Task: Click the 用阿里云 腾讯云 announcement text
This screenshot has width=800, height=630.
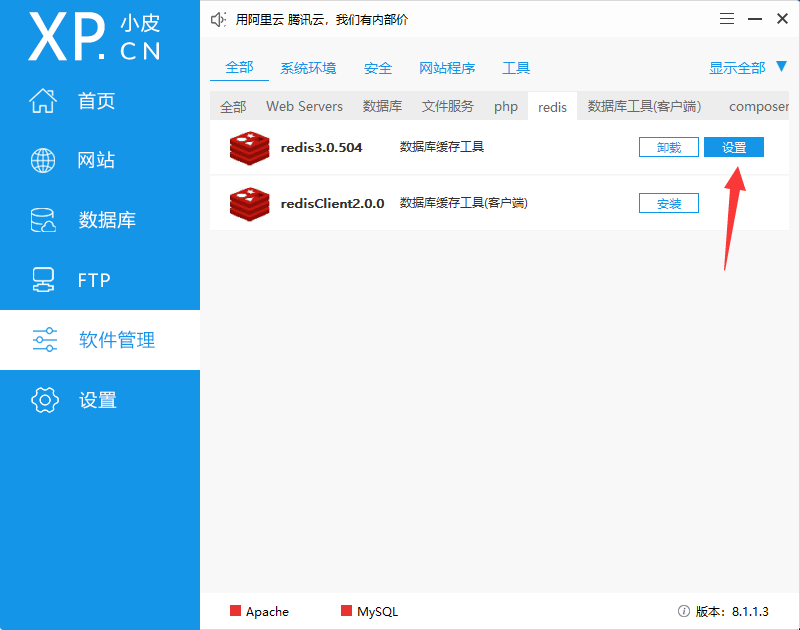Action: point(321,20)
